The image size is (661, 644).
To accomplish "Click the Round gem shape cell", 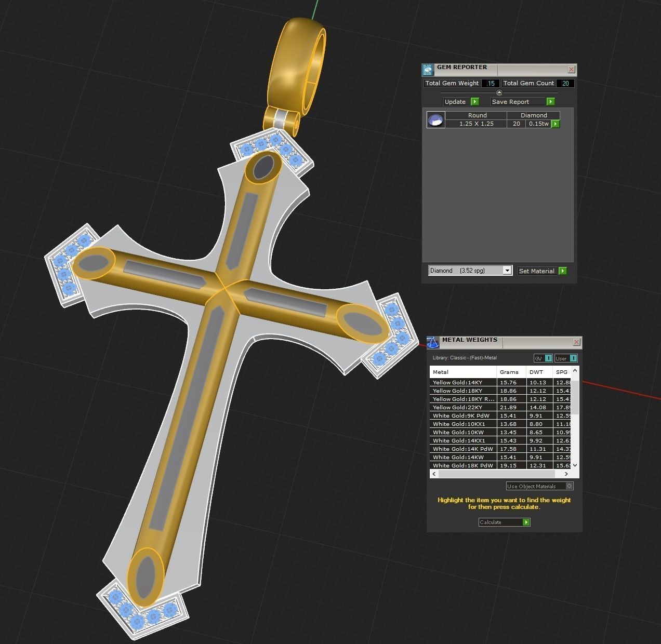I will click(x=477, y=115).
